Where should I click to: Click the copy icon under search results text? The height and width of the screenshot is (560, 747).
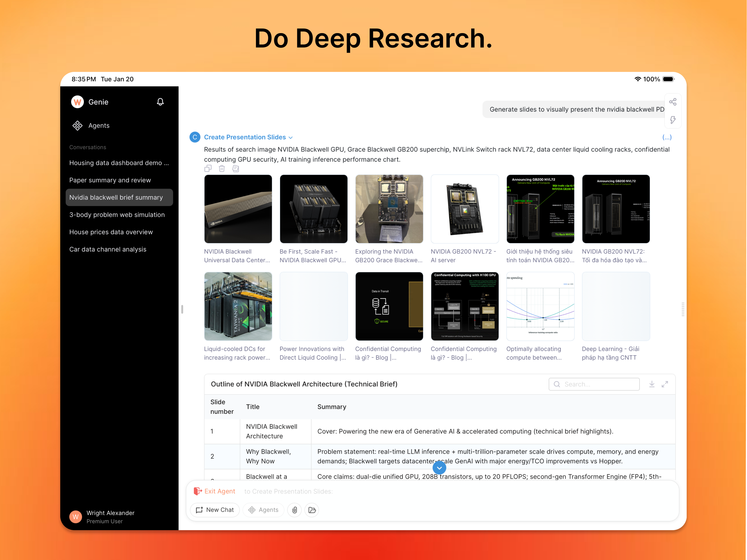coord(208,168)
